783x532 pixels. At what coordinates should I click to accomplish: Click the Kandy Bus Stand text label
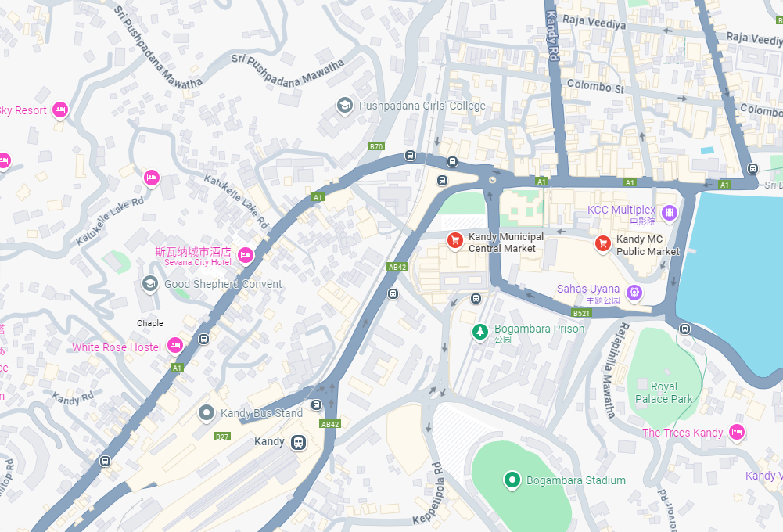[x=262, y=413]
